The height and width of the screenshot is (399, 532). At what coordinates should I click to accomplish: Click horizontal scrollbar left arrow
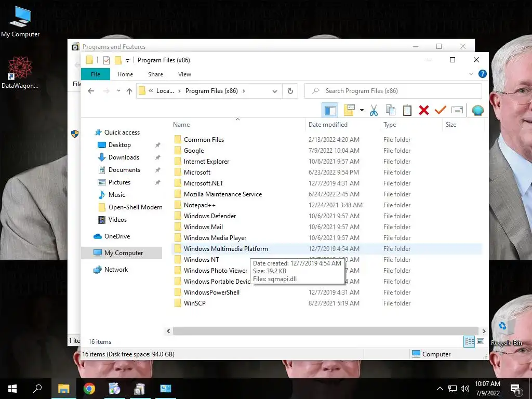(x=168, y=331)
